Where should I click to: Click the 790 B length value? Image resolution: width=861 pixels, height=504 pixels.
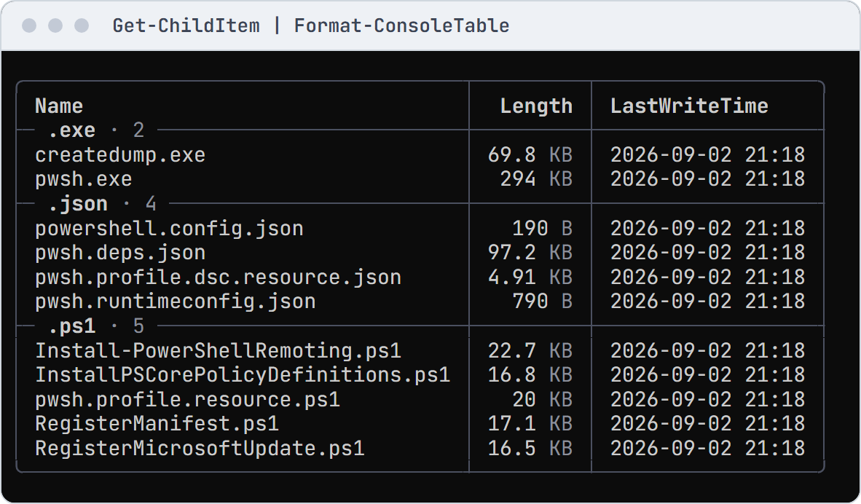point(543,302)
